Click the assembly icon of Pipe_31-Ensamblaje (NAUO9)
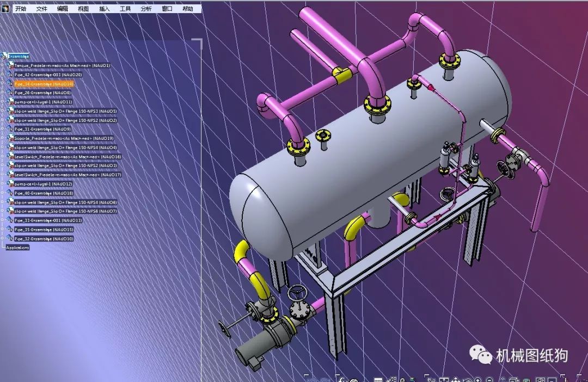 point(10,130)
